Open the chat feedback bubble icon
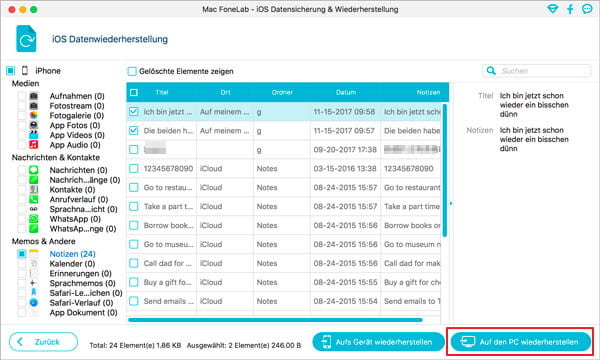Screen dimensions: 600x360 [587, 9]
